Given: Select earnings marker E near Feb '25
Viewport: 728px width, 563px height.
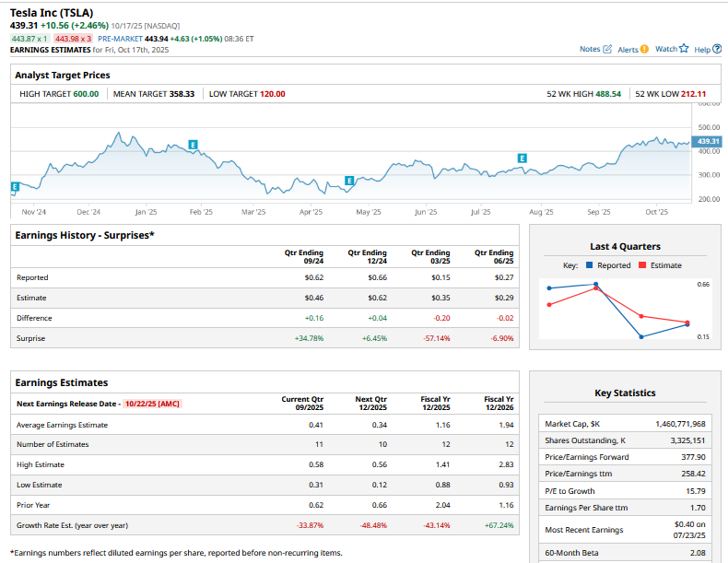Looking at the screenshot, I should (192, 145).
